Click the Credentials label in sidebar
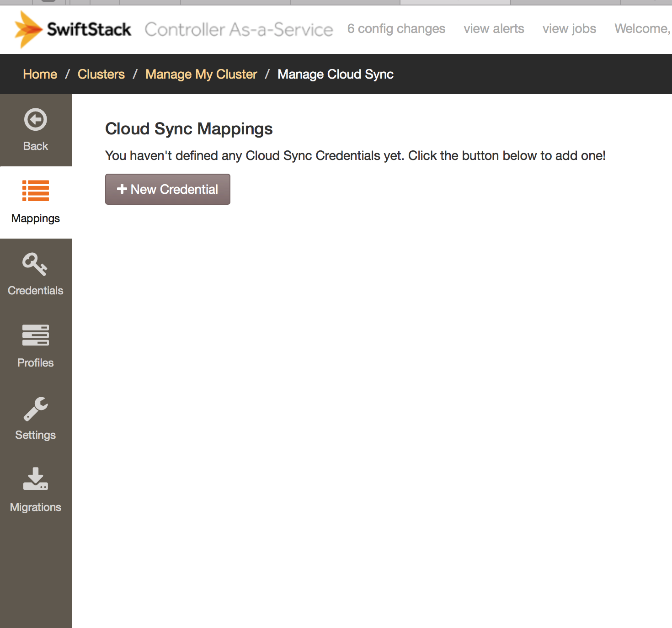The image size is (672, 628). point(36,291)
